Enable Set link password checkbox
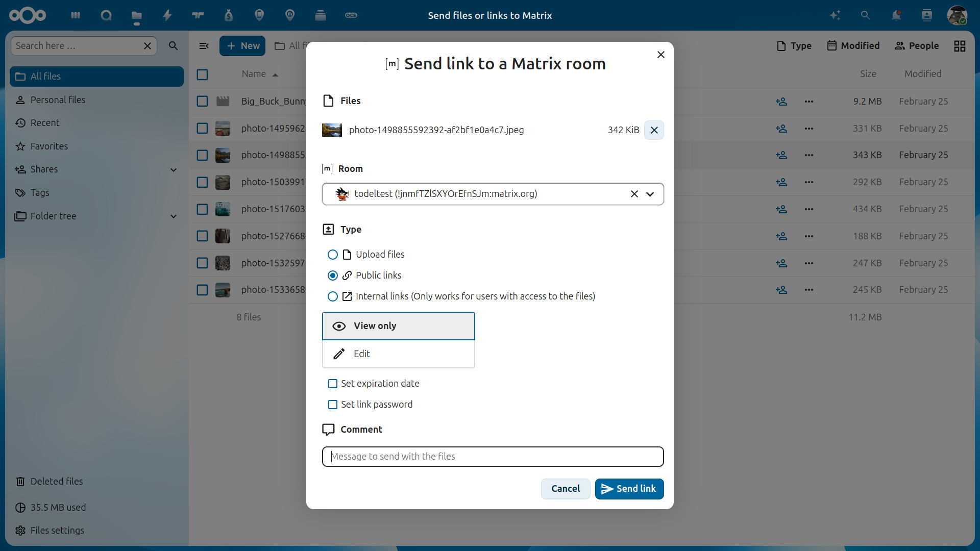 pyautogui.click(x=333, y=405)
